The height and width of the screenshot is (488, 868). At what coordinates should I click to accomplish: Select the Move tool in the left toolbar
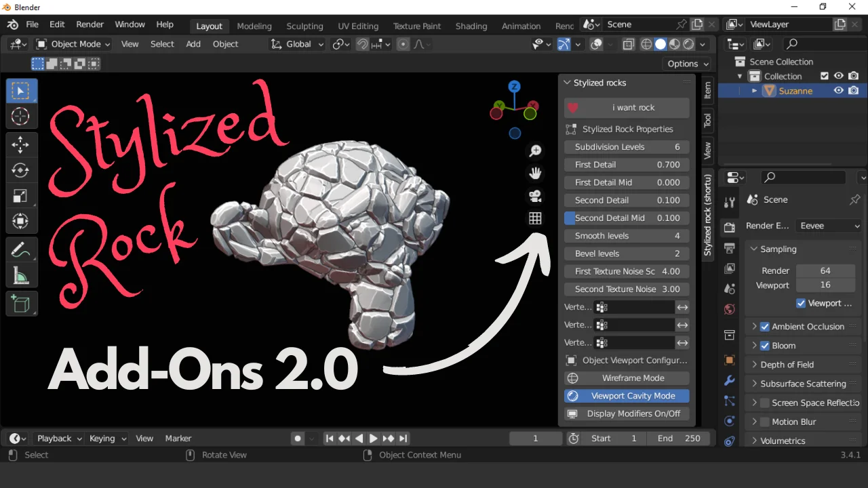[x=21, y=144]
